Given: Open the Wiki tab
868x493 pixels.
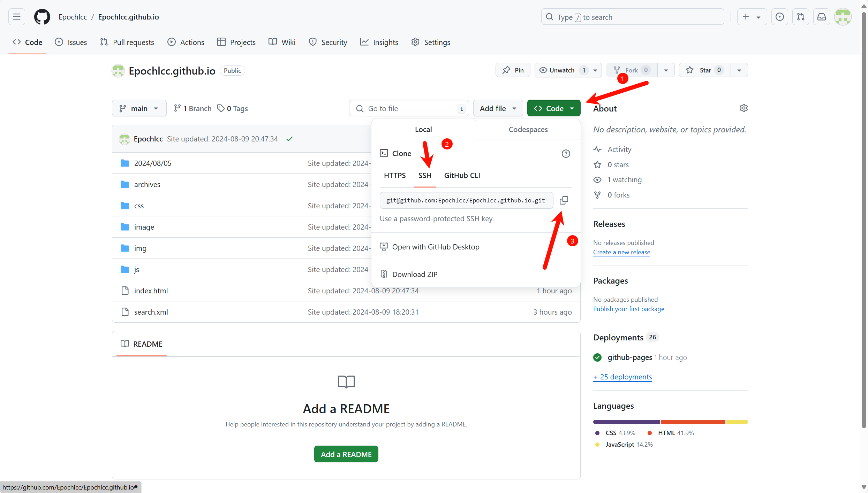Looking at the screenshot, I should (x=282, y=42).
